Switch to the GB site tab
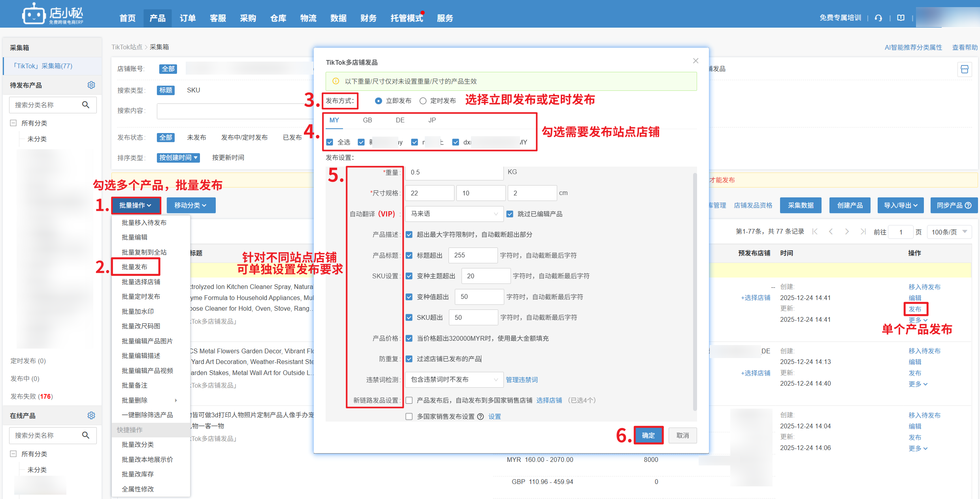Image resolution: width=980 pixels, height=499 pixels. [367, 120]
